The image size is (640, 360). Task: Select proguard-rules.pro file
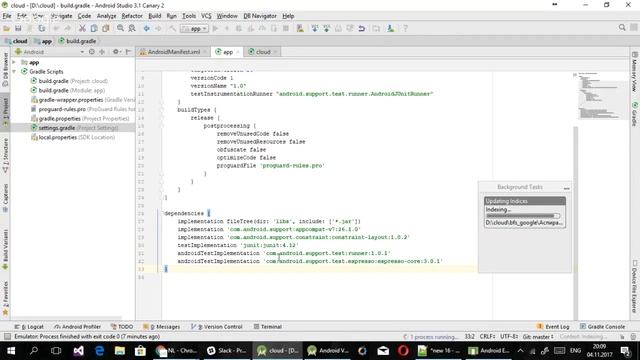[x=82, y=109]
